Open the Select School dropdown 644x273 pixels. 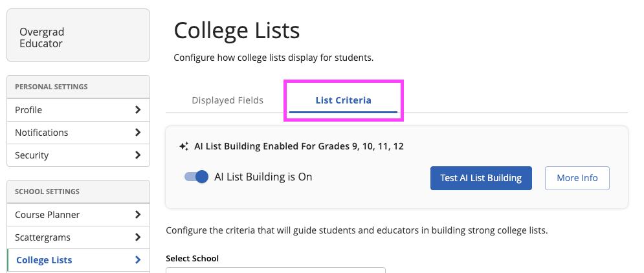pos(275,270)
